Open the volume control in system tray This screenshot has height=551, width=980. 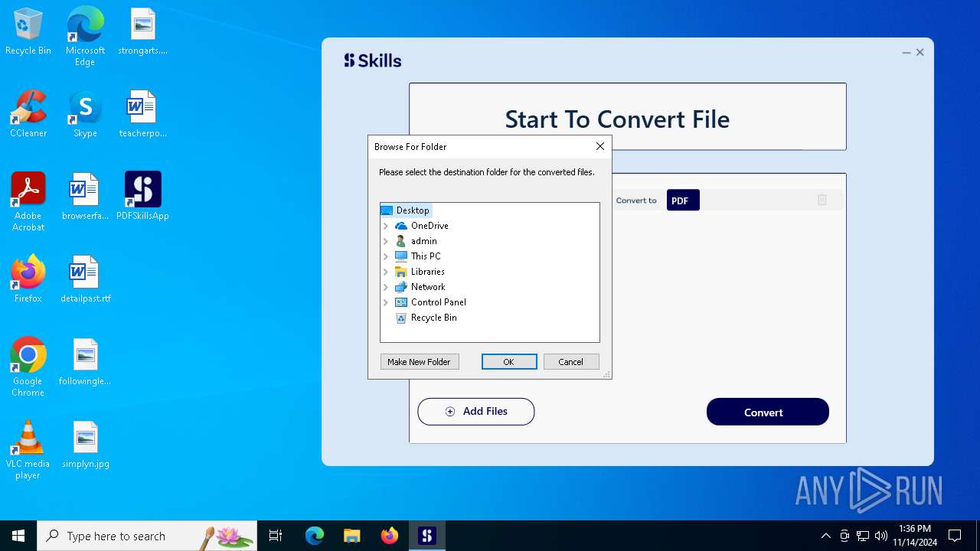[x=881, y=536]
